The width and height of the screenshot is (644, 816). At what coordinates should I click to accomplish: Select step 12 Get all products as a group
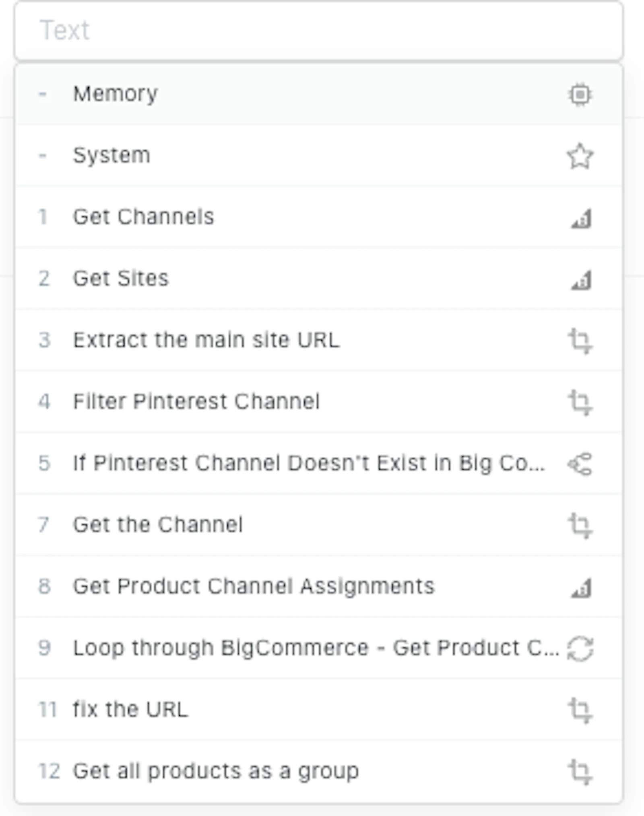(x=319, y=771)
